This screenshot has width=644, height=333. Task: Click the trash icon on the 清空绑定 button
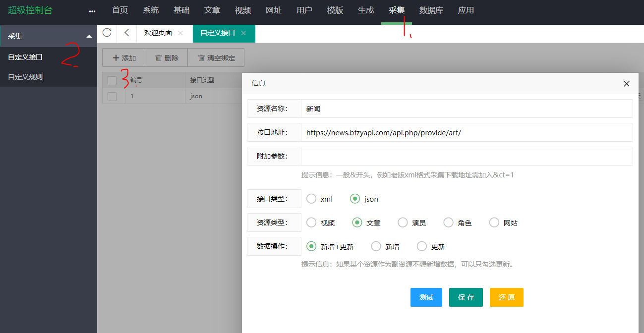pos(201,57)
